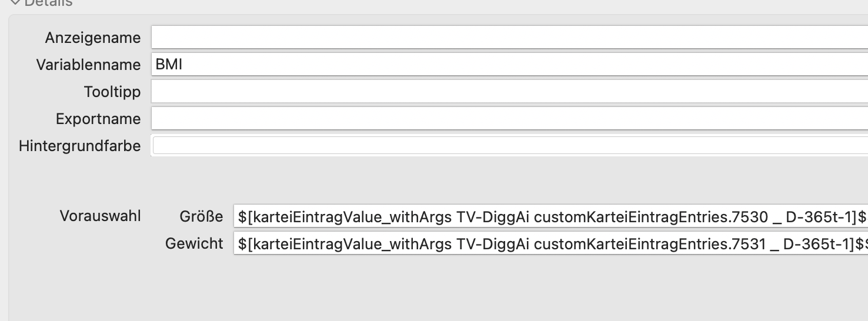Viewport: 868px width, 321px height.
Task: Focus the Anzeigename input field
Action: [509, 38]
